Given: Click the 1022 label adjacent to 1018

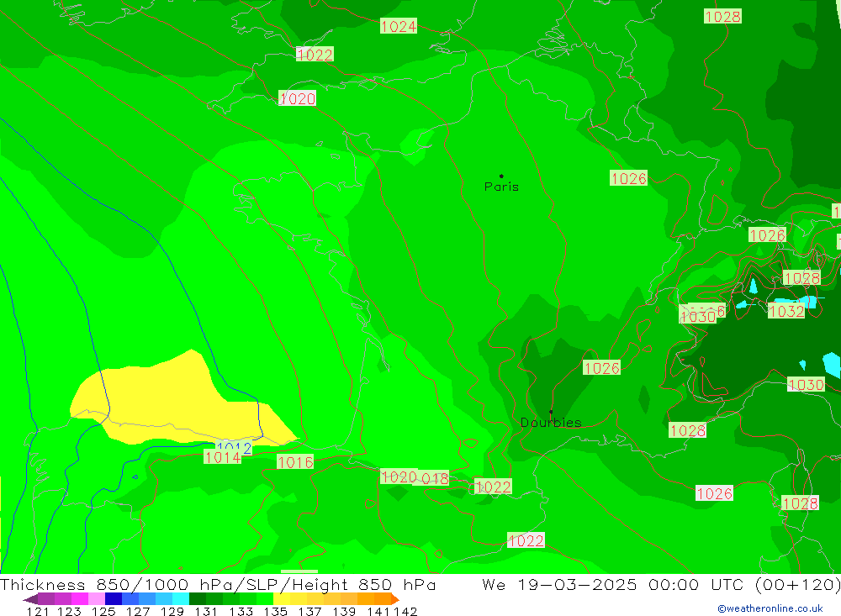Looking at the screenshot, I should point(494,487).
